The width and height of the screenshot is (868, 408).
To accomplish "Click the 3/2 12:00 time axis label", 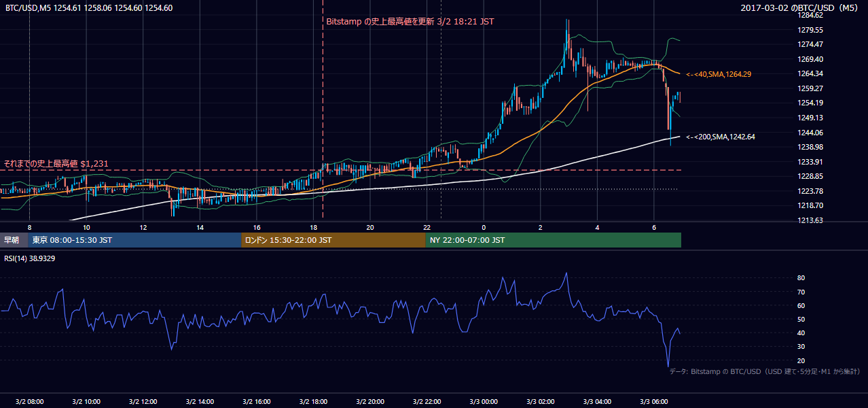I will tap(143, 401).
